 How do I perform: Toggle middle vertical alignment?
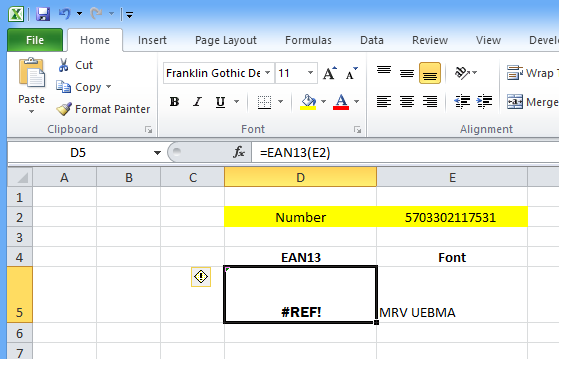click(407, 73)
